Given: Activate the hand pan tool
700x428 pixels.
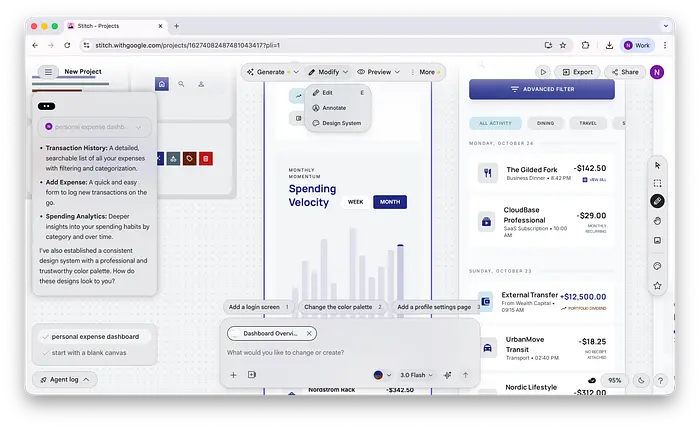Looking at the screenshot, I should coord(657,221).
